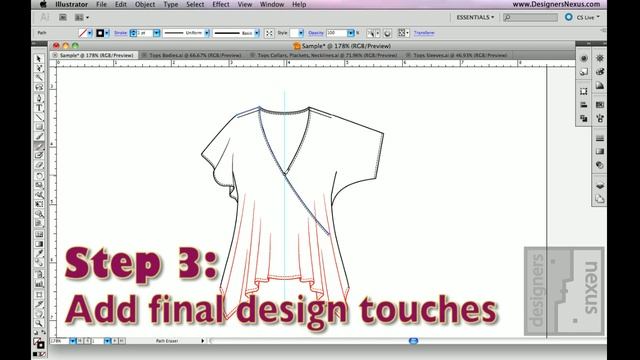Open the Stroke color dropdown
This screenshot has height=360, width=640.
coord(107,33)
